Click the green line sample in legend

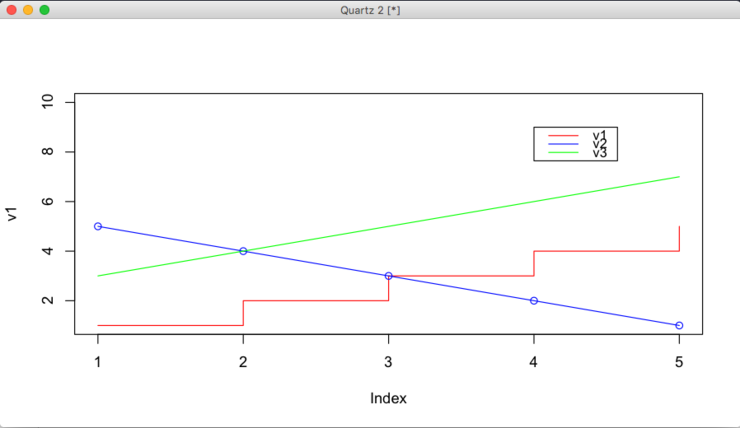(564, 153)
